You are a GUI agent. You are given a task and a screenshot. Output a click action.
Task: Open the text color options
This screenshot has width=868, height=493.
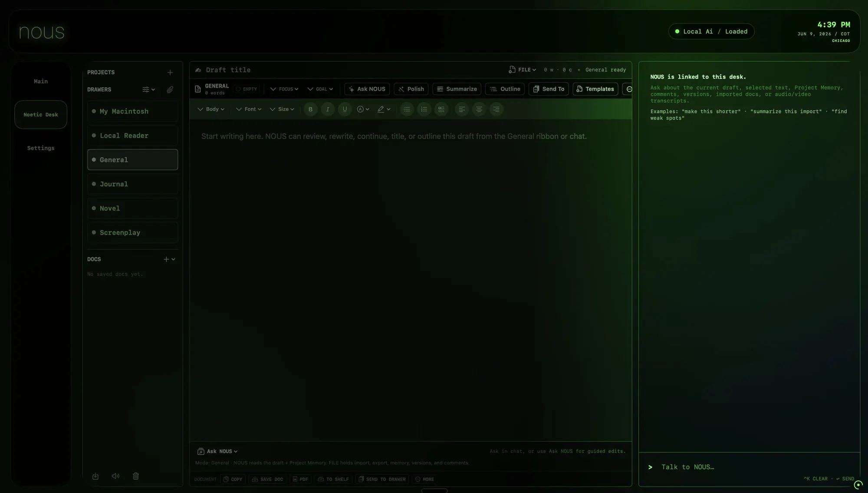pyautogui.click(x=363, y=109)
